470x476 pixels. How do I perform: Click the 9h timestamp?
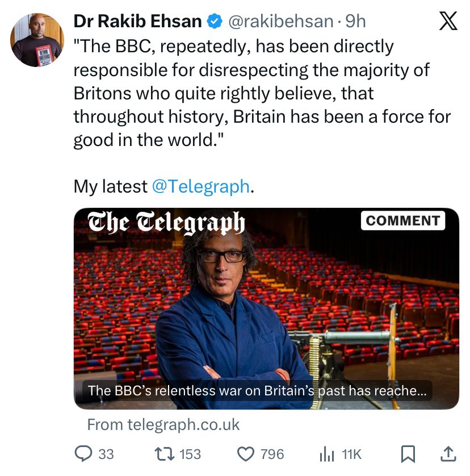[x=356, y=22]
